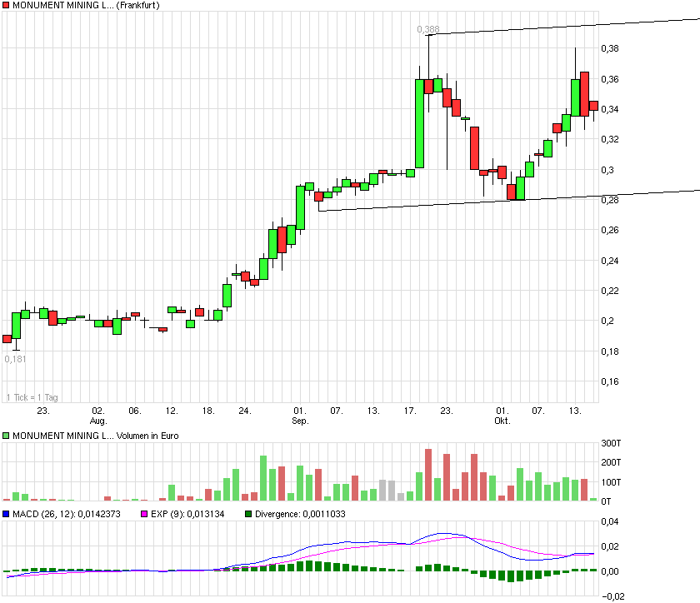Click the 01. Okt. date label
This screenshot has width=700, height=603.
502,416
